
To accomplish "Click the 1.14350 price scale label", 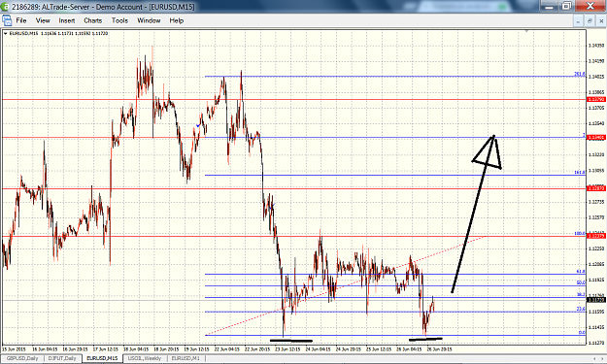I will click(596, 46).
